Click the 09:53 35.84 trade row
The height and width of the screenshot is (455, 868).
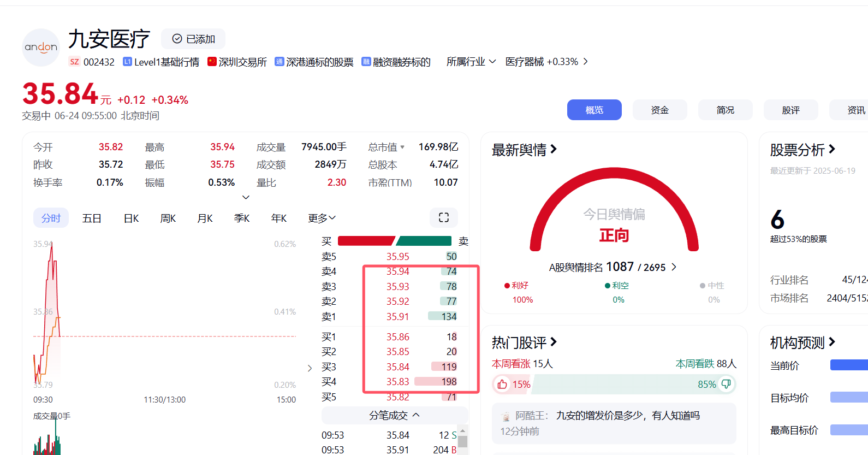(x=389, y=435)
